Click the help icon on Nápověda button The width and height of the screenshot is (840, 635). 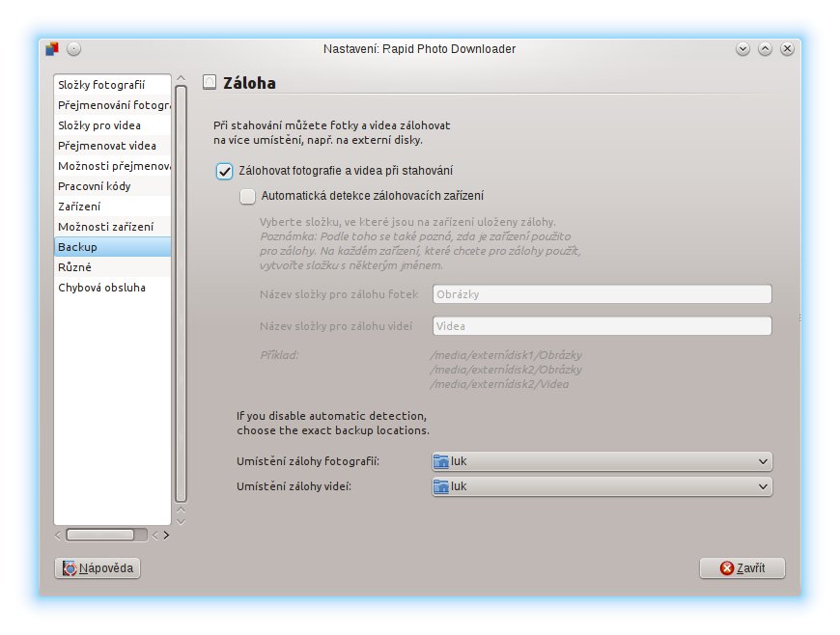(70, 568)
